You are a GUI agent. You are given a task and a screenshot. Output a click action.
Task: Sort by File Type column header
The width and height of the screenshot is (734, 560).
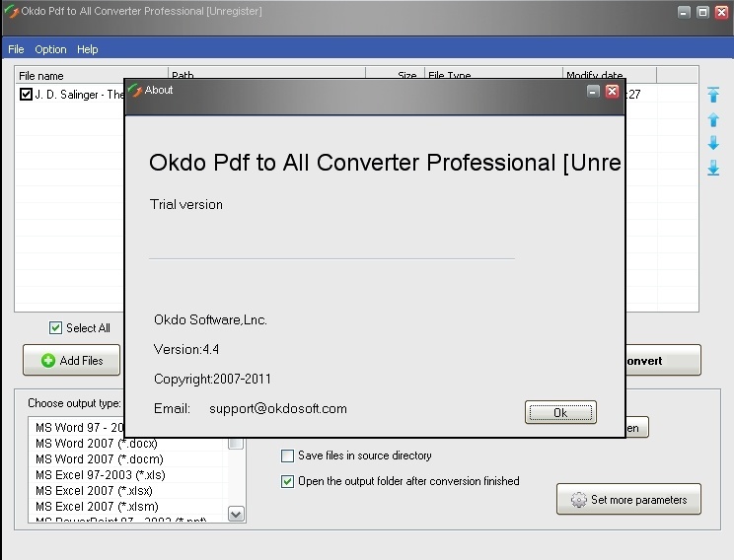(x=493, y=73)
